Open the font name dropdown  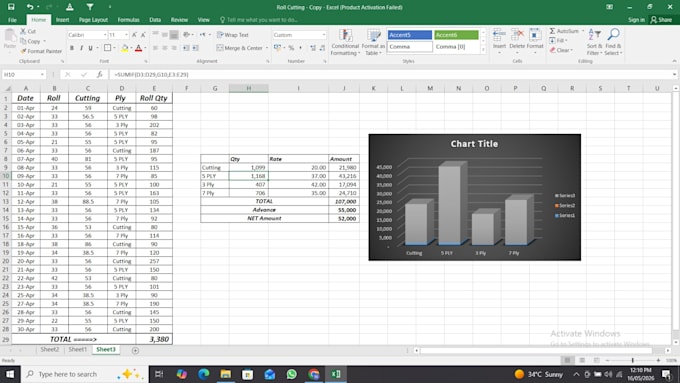point(105,35)
